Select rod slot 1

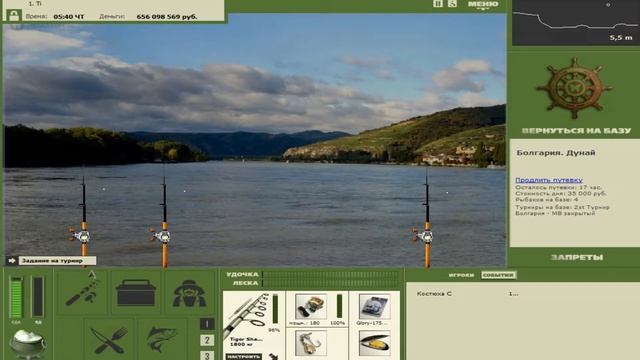pyautogui.click(x=207, y=324)
